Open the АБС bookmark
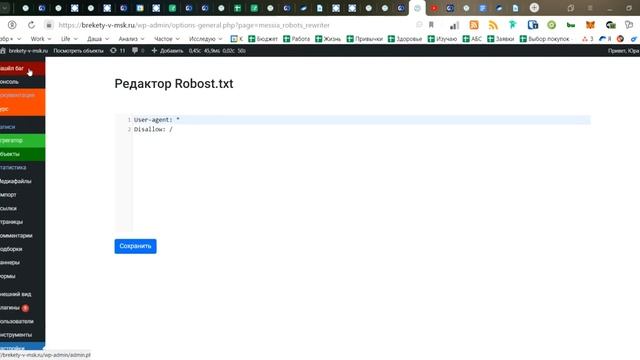640x360 pixels. click(472, 39)
